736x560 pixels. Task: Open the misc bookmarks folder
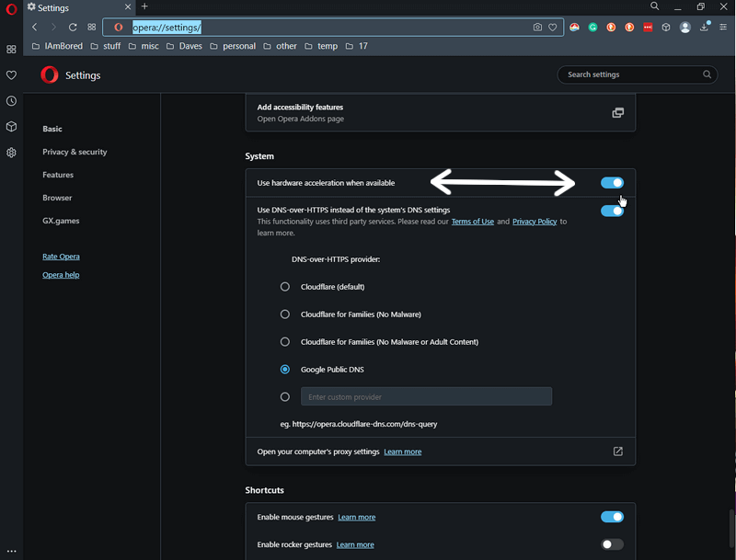(144, 46)
